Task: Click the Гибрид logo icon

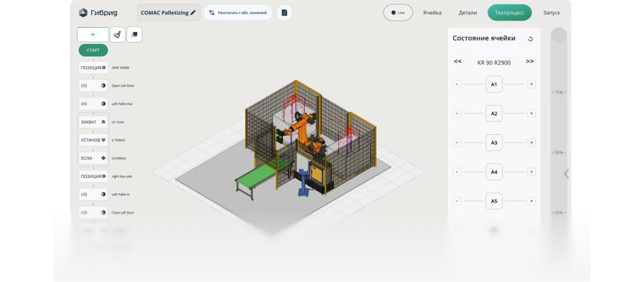Action: pyautogui.click(x=84, y=13)
